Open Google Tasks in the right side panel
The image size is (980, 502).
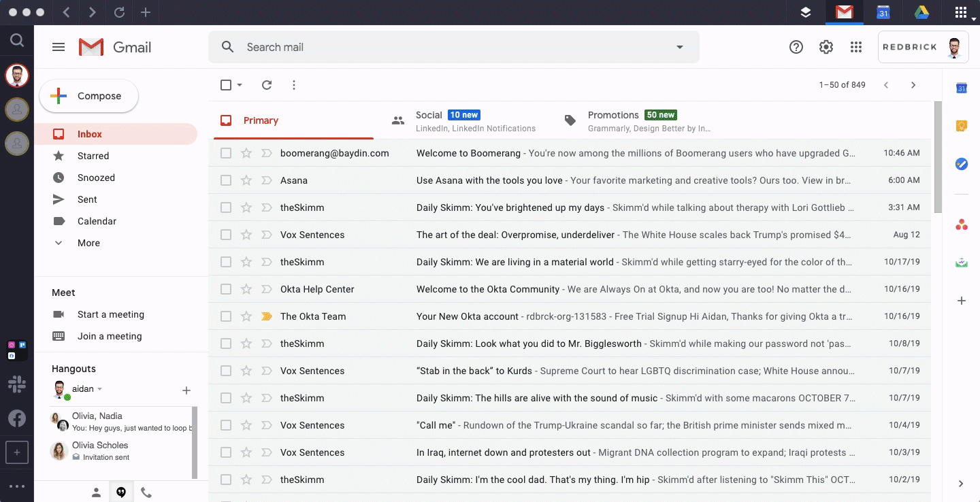962,164
